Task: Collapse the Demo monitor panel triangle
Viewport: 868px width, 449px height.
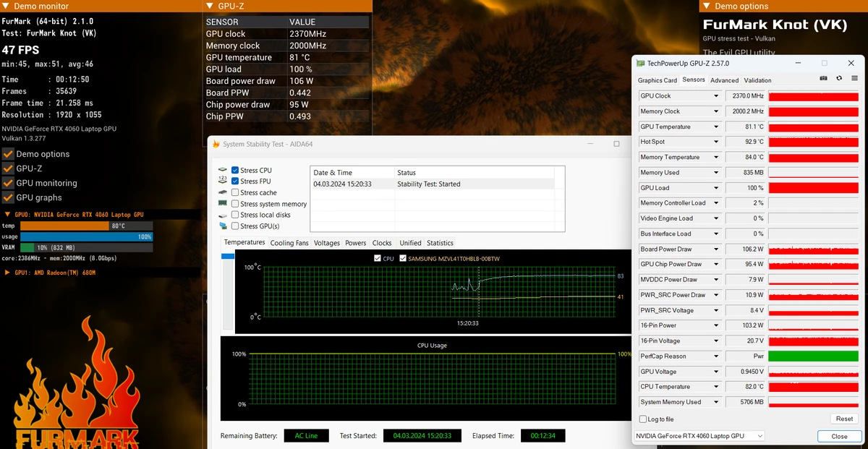Action: 6,6
